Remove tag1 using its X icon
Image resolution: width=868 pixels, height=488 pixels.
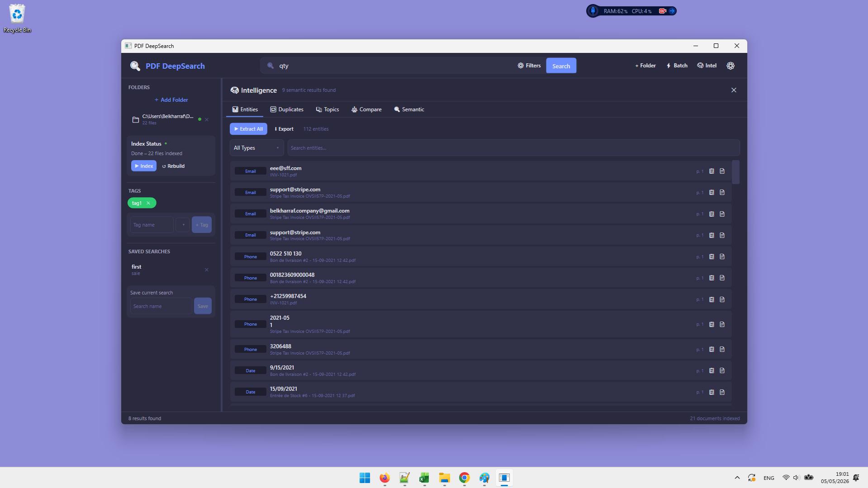[x=148, y=203]
